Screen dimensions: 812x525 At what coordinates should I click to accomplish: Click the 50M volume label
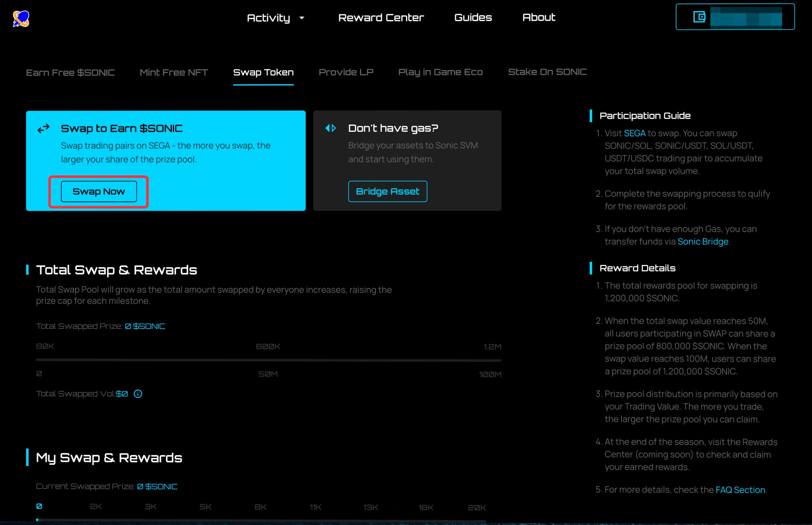pyautogui.click(x=268, y=374)
